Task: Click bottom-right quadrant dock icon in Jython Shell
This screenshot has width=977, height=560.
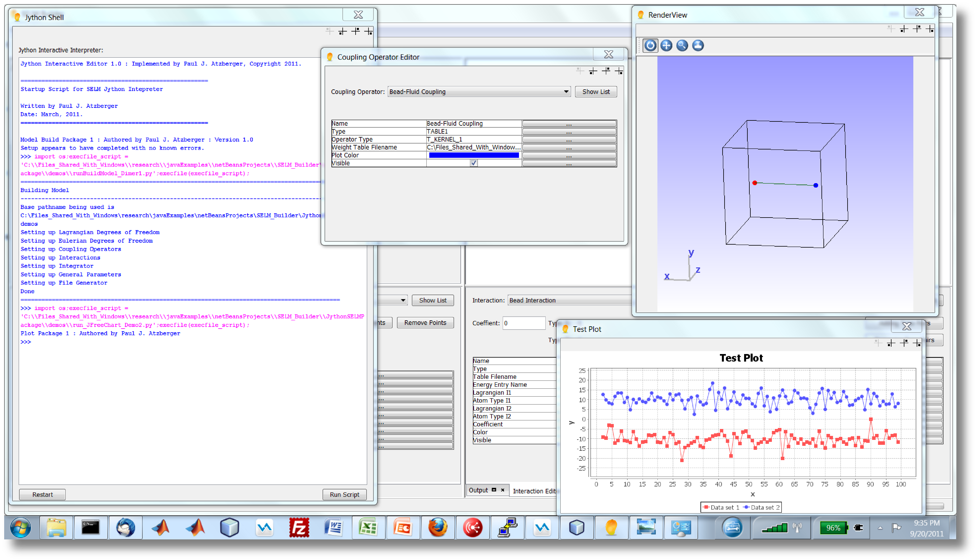Action: click(369, 32)
